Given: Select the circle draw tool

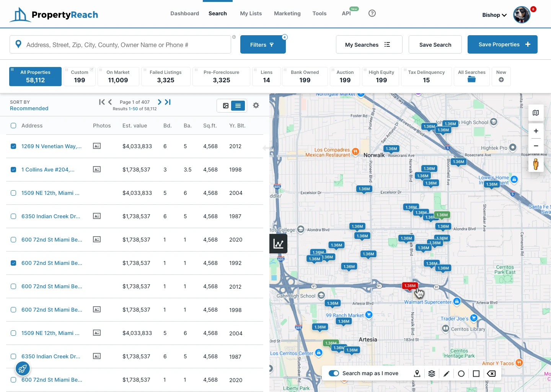Looking at the screenshot, I should (x=461, y=374).
